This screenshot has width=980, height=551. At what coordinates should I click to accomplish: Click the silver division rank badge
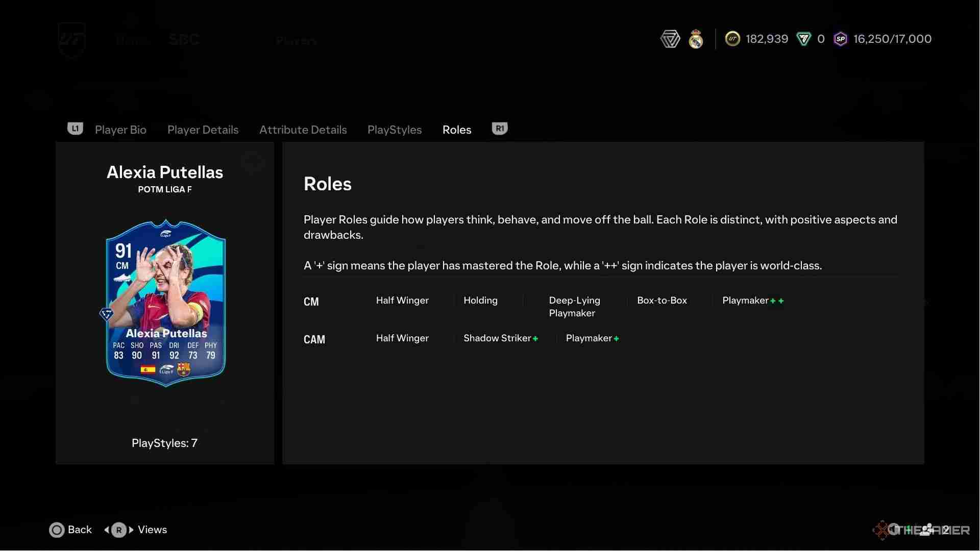click(670, 39)
